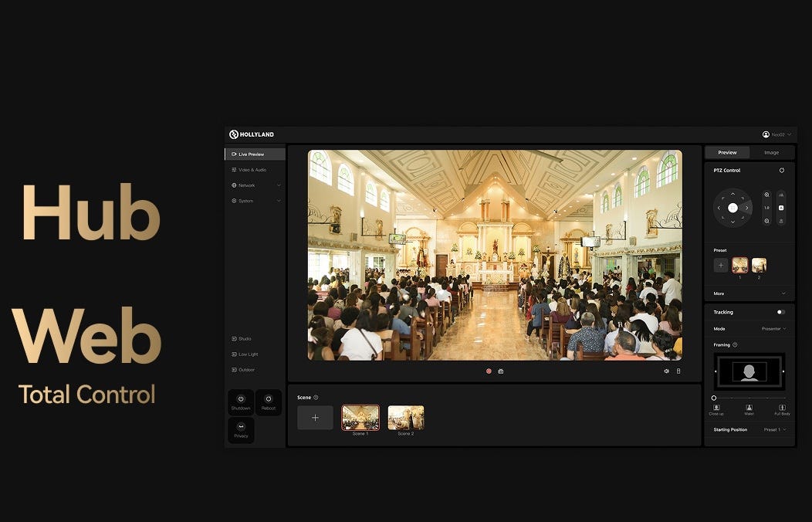Take a snapshot with the camera icon
This screenshot has height=522, width=812.
501,371
